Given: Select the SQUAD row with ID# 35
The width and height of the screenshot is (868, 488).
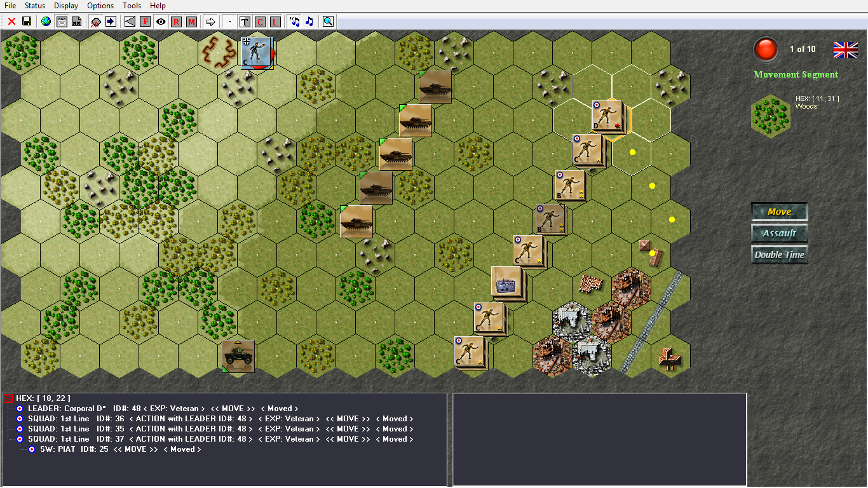Looking at the screenshot, I should (221, 429).
